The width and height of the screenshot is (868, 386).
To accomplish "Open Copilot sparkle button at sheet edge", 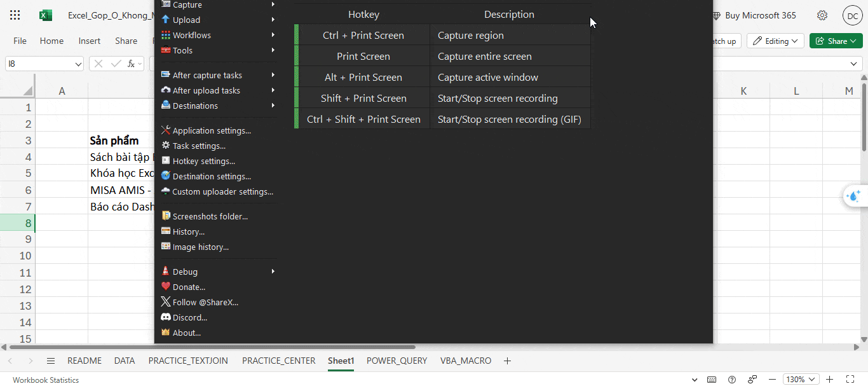I will click(x=855, y=196).
